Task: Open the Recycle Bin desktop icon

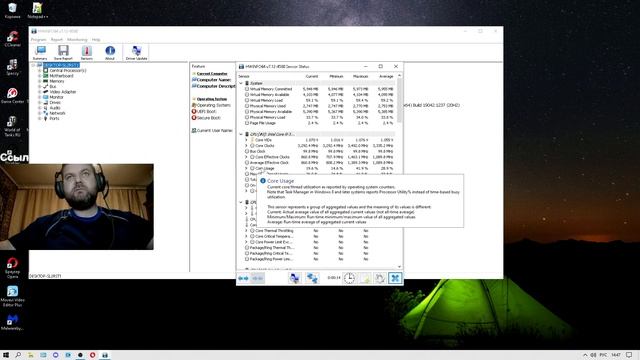Action: click(12, 10)
